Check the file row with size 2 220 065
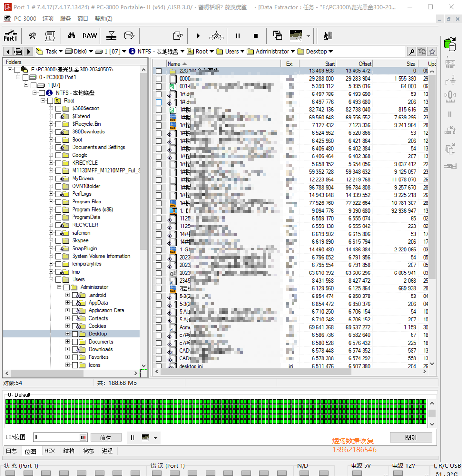The image size is (462, 476). pos(158,250)
